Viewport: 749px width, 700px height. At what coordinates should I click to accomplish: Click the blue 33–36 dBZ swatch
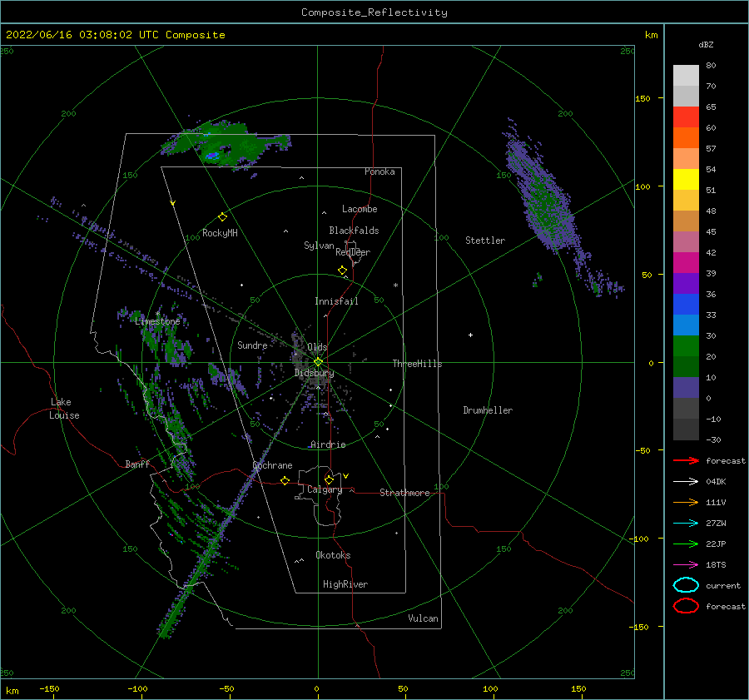tap(686, 305)
